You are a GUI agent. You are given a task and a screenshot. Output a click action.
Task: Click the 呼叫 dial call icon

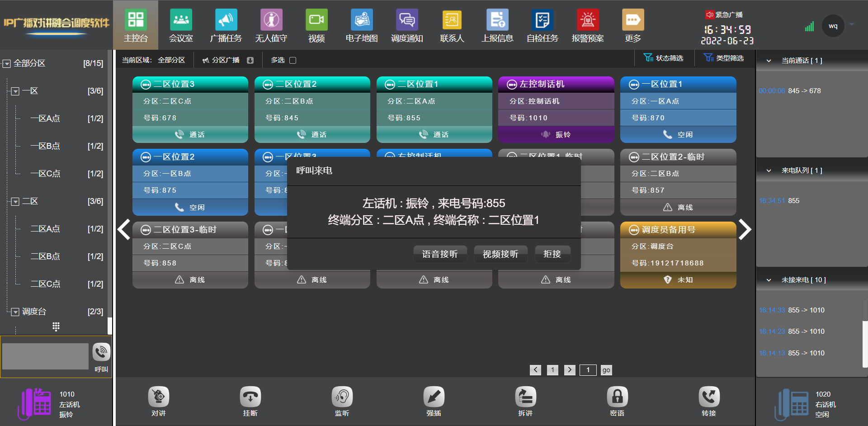tap(101, 352)
